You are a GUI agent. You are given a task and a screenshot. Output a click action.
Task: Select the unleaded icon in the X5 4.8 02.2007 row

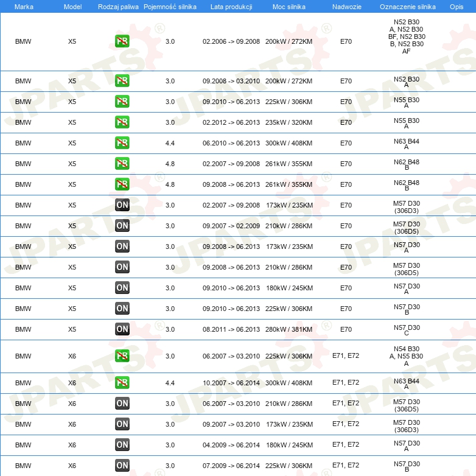[122, 163]
